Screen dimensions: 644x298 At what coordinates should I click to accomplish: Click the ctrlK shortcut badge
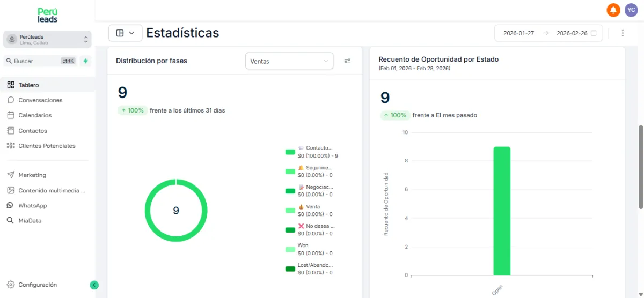(68, 61)
